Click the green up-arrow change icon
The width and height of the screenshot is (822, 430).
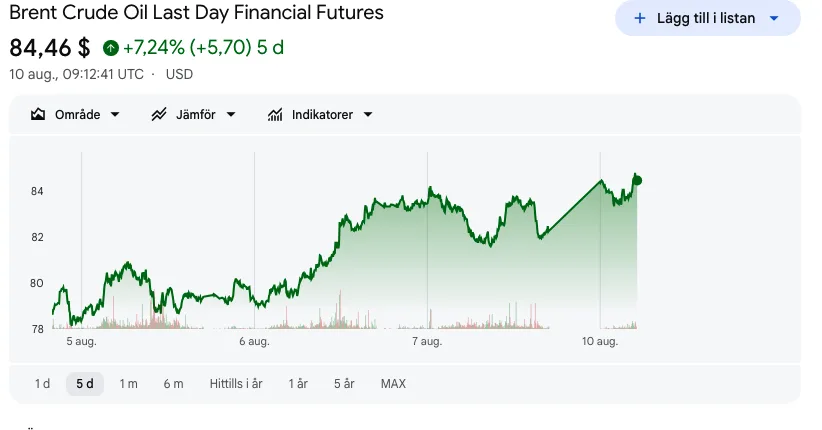(111, 48)
